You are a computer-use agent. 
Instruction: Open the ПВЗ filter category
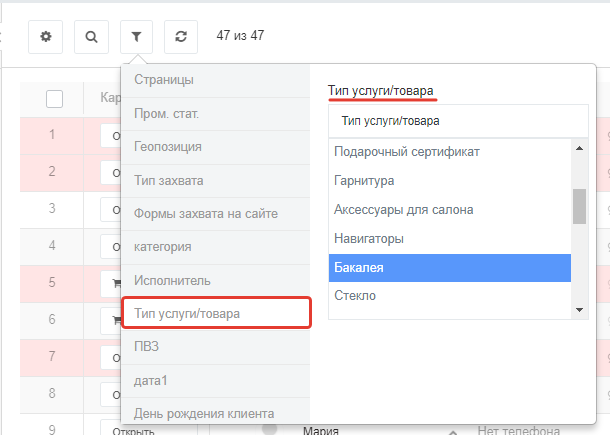coord(216,347)
